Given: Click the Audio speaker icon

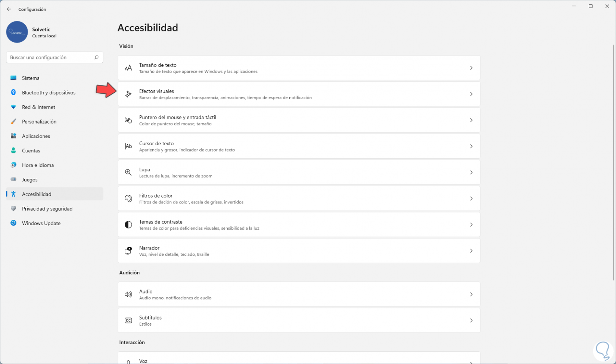Looking at the screenshot, I should coord(128,295).
